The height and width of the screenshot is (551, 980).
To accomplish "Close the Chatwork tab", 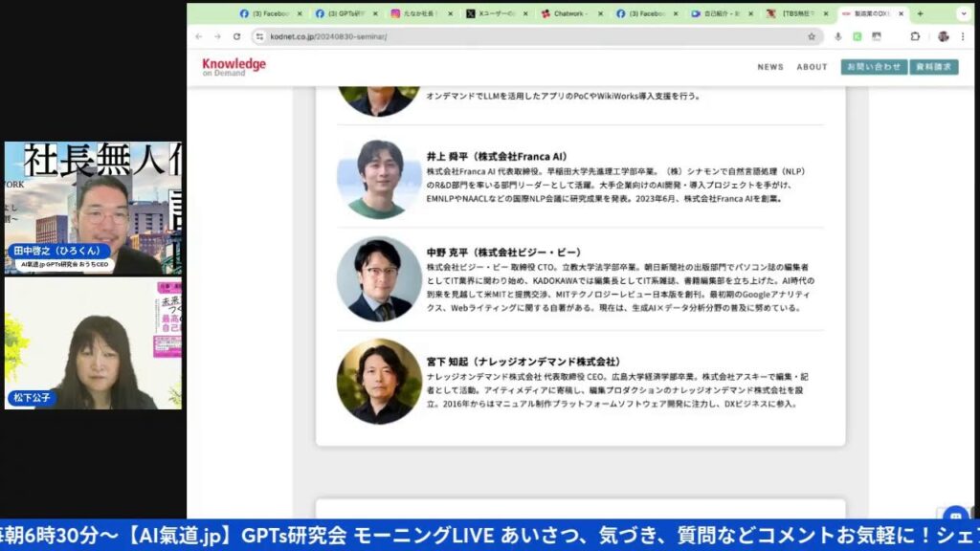I will (599, 13).
